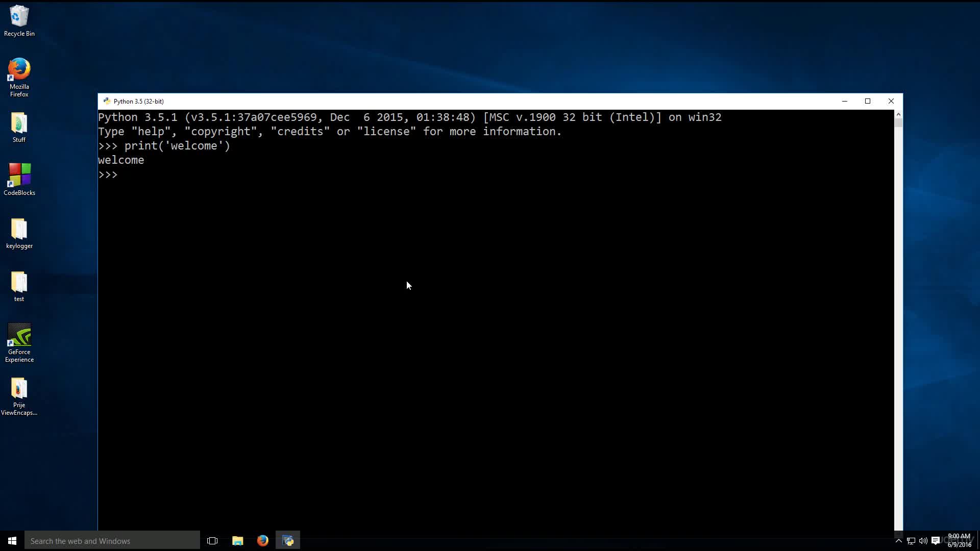Open Firefox from the taskbar

click(263, 541)
